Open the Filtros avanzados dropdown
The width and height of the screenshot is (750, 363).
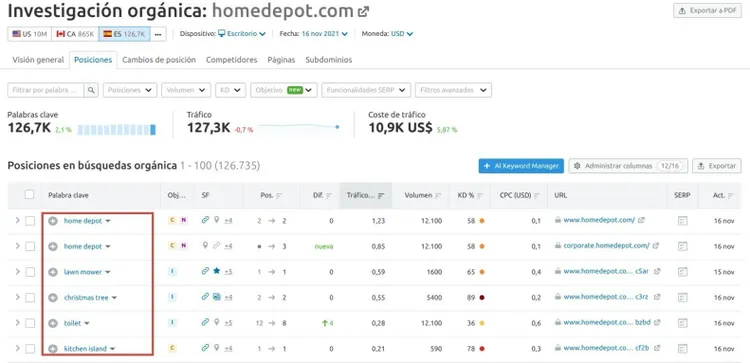coord(453,90)
